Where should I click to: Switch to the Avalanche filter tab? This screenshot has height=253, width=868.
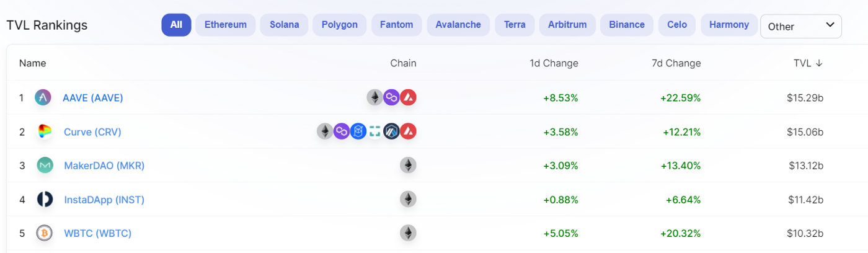coord(458,25)
